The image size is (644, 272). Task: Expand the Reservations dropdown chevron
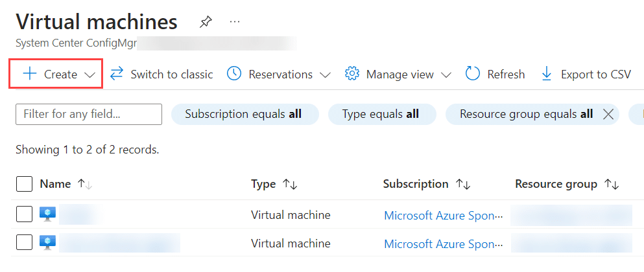point(325,75)
